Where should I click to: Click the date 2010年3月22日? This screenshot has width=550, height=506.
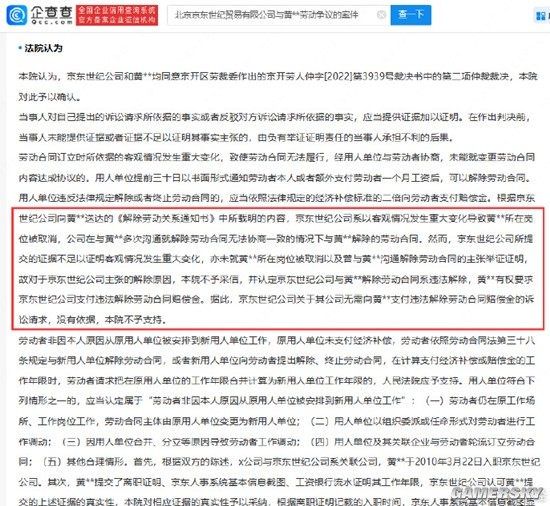[448, 462]
